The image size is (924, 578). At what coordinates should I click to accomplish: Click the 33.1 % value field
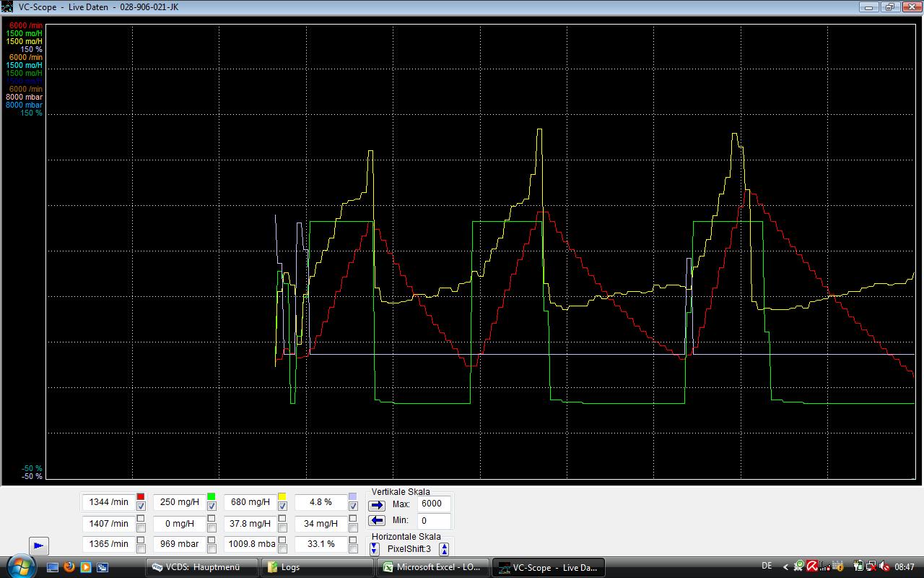321,543
